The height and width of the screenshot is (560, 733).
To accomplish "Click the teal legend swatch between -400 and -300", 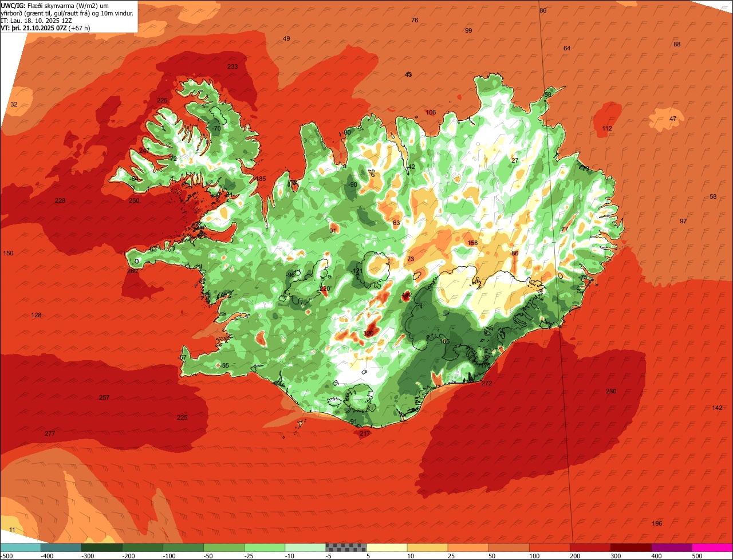I will click(x=61, y=547).
